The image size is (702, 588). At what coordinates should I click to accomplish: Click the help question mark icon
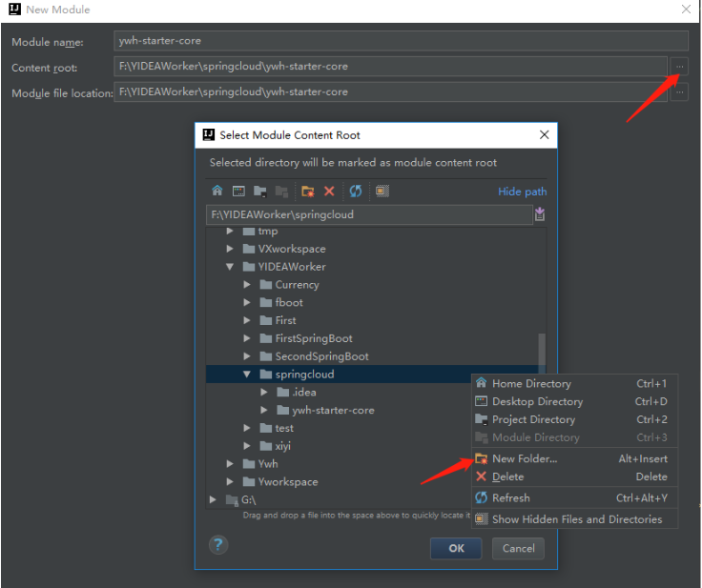(218, 545)
